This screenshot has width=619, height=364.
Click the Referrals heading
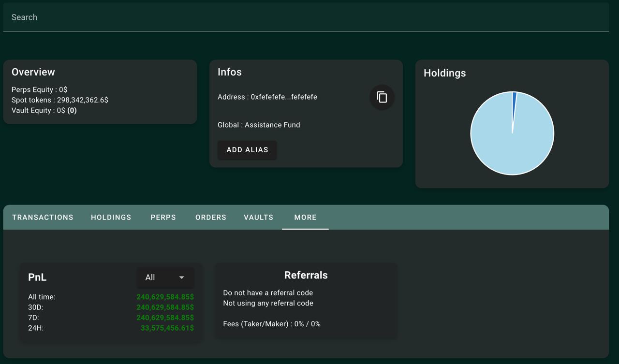[306, 275]
